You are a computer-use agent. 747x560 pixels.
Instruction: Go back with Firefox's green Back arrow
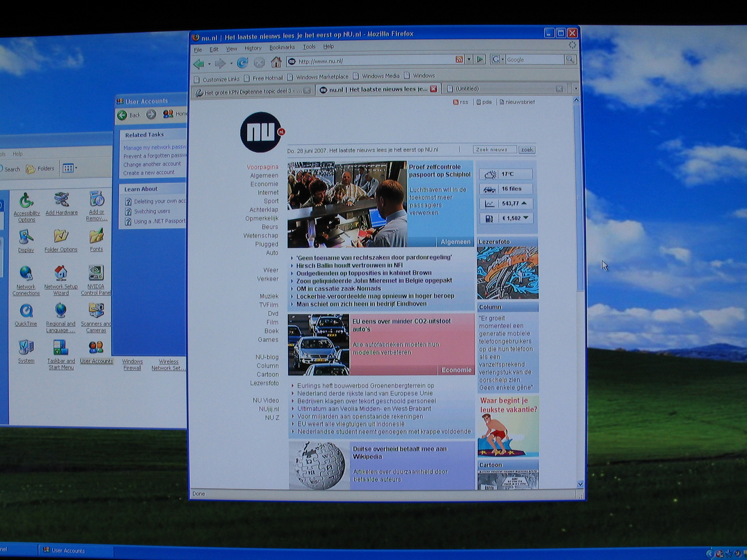(x=199, y=64)
